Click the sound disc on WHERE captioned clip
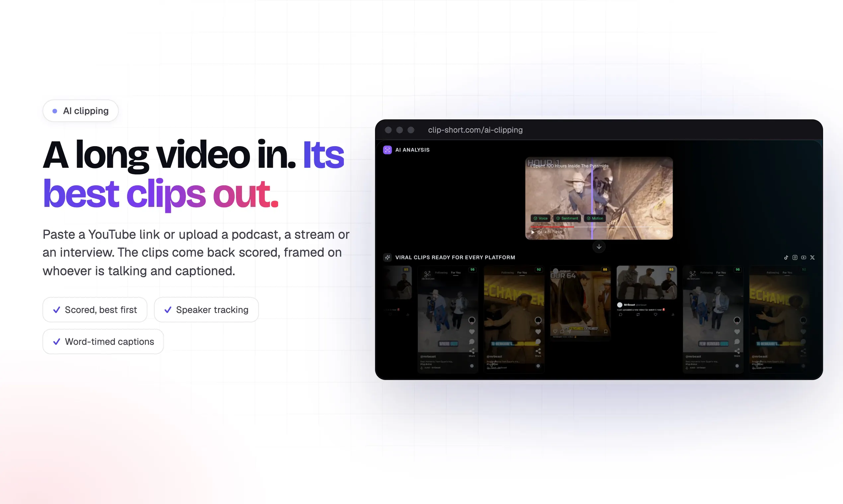 pos(472,366)
